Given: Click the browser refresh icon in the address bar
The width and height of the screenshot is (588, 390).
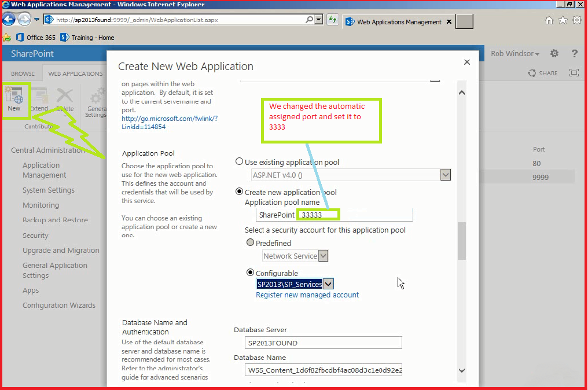Looking at the screenshot, I should coord(332,19).
